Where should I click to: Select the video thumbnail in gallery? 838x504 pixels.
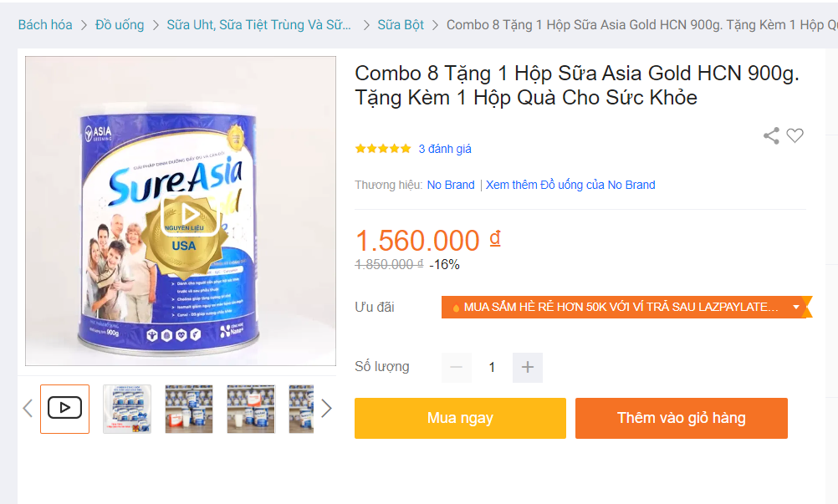tap(64, 409)
